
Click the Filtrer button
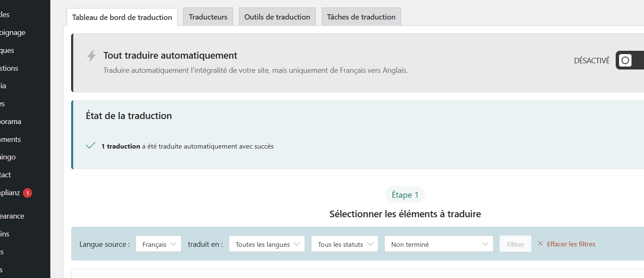tap(515, 244)
